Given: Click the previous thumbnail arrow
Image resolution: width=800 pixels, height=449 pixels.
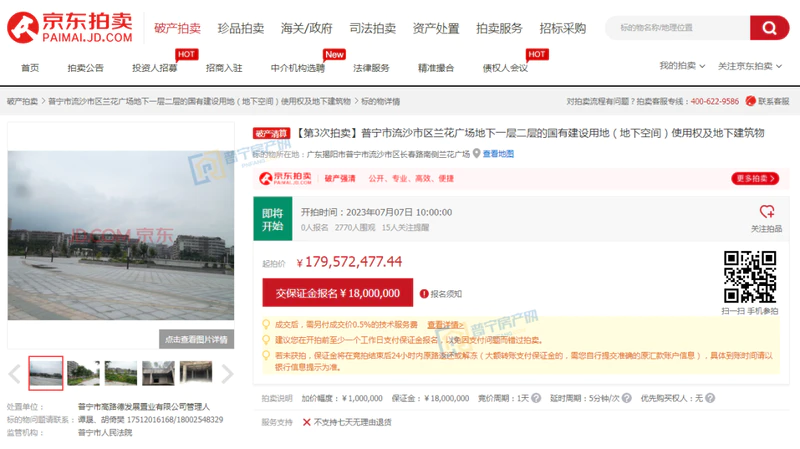Looking at the screenshot, I should [15, 374].
